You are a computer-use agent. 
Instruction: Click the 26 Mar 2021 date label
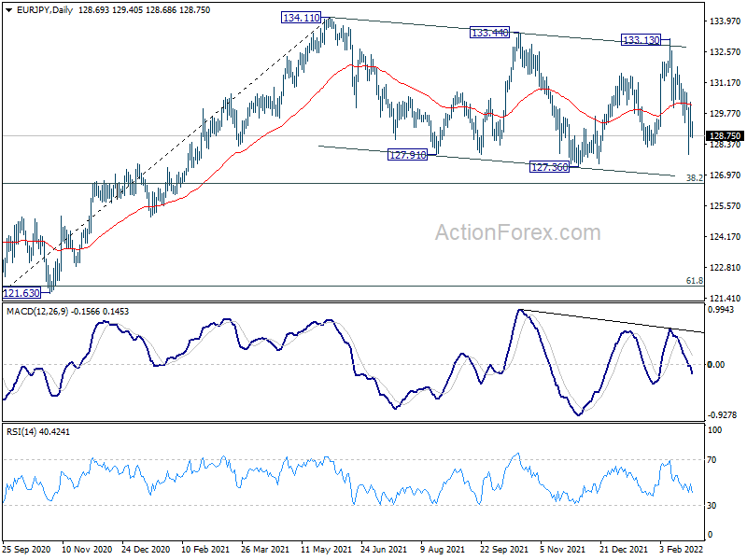click(x=265, y=550)
